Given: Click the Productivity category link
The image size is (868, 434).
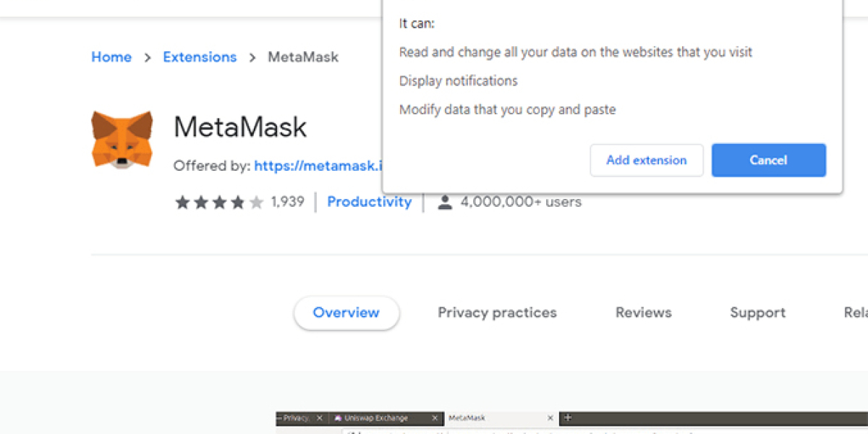Looking at the screenshot, I should pyautogui.click(x=370, y=202).
